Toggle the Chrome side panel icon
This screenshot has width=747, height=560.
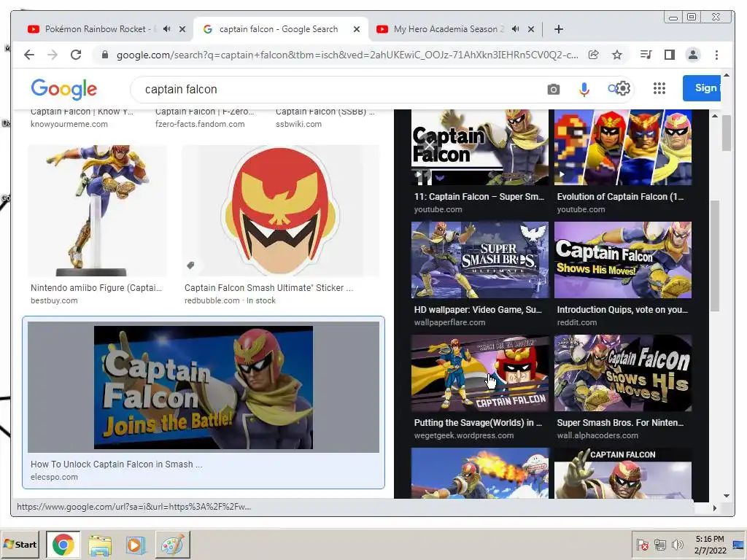670,55
